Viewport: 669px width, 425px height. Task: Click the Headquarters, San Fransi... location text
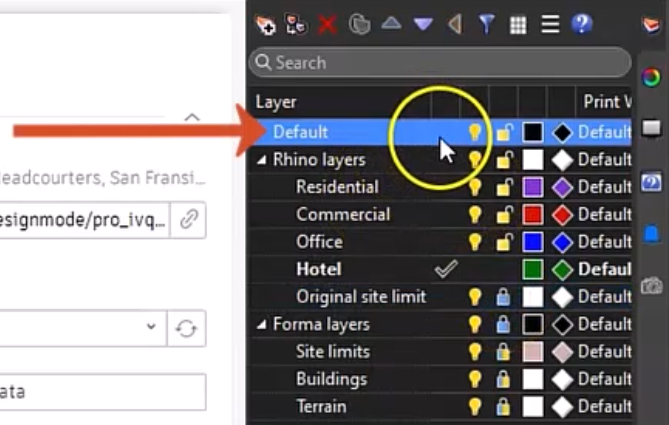tap(102, 178)
